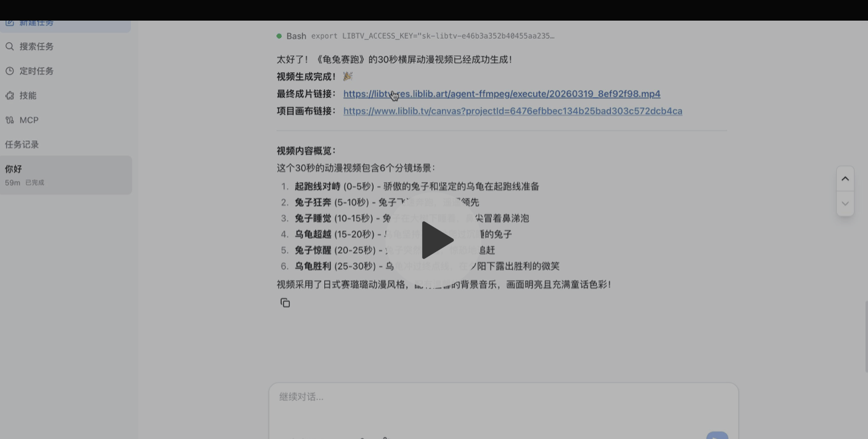
Task: Click the copy icon below the response
Action: coord(285,303)
